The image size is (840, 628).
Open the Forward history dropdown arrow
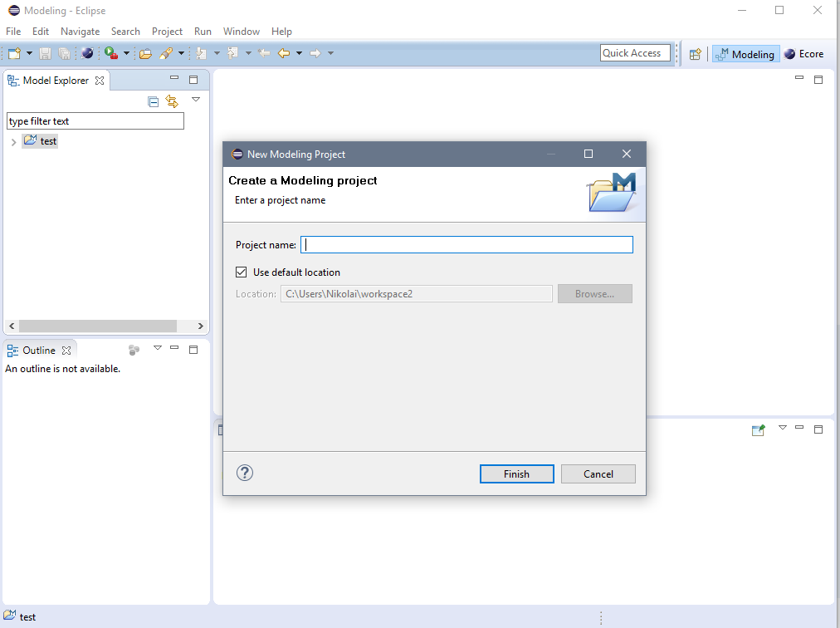(330, 53)
